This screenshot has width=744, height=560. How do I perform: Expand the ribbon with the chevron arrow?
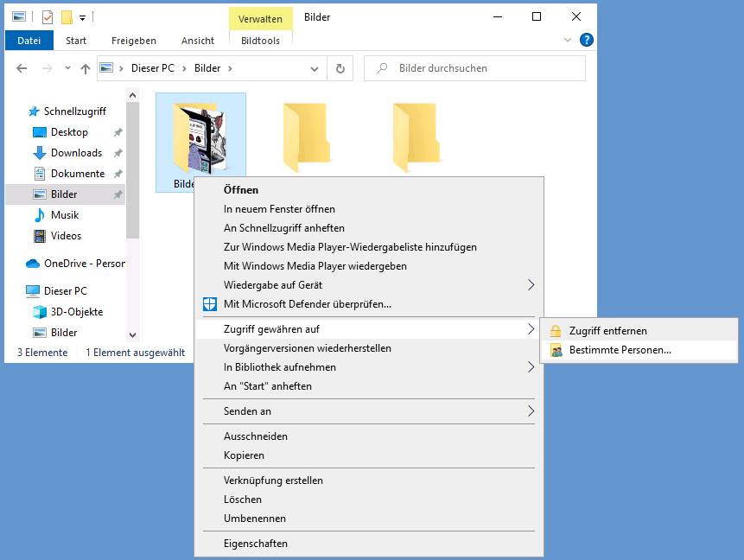pos(568,40)
